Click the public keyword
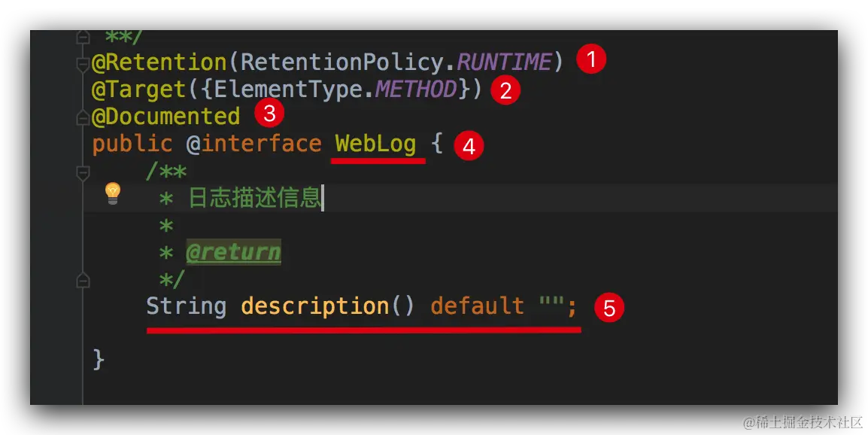The height and width of the screenshot is (435, 868). (x=132, y=144)
